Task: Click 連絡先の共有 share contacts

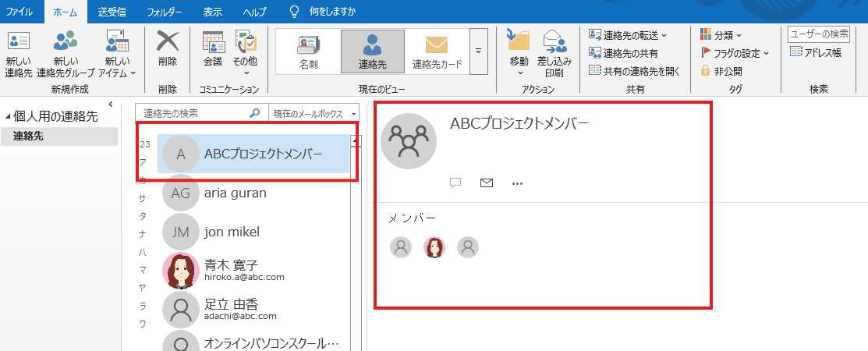Action: point(623,53)
